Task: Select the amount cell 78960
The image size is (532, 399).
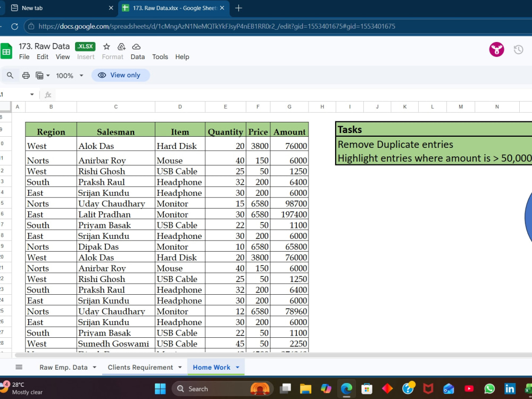Action: [x=289, y=311]
